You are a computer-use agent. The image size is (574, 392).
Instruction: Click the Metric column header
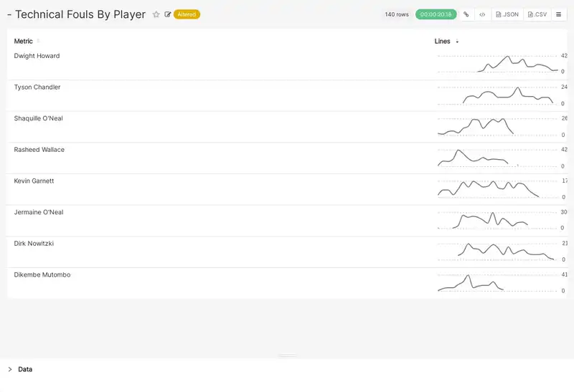click(x=23, y=42)
